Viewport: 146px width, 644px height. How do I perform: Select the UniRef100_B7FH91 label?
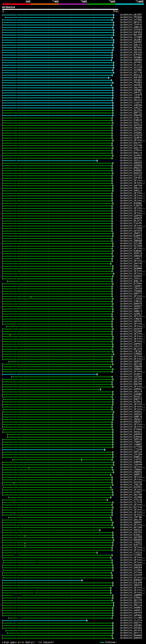tap(131, 55)
